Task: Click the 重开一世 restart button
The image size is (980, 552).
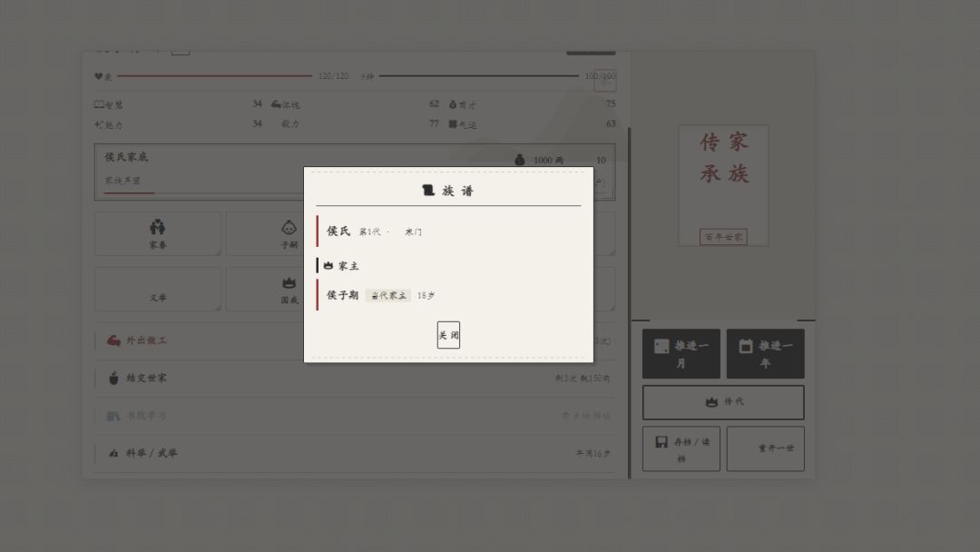Action: pos(766,448)
